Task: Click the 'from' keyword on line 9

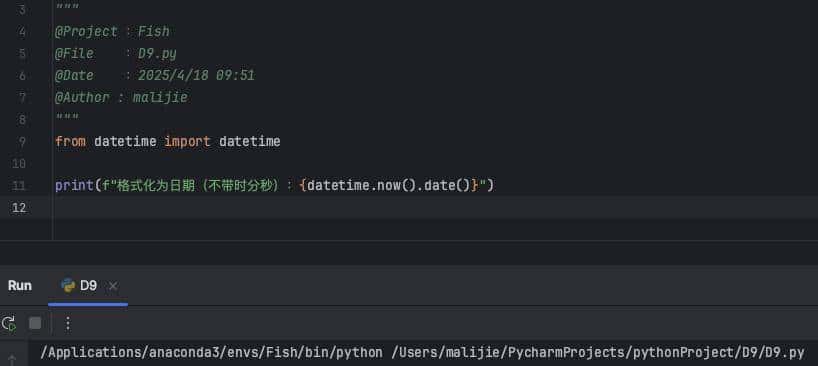Action: pyautogui.click(x=70, y=142)
